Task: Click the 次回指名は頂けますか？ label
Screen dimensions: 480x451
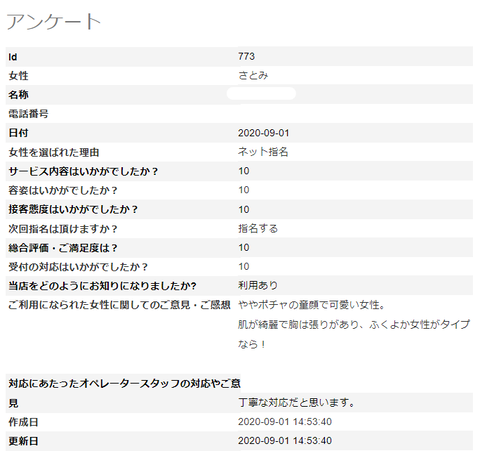Action: pyautogui.click(x=63, y=229)
